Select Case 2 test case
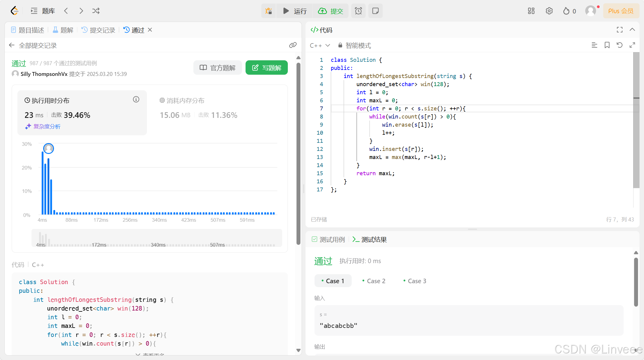Image resolution: width=644 pixels, height=360 pixels. [x=374, y=281]
